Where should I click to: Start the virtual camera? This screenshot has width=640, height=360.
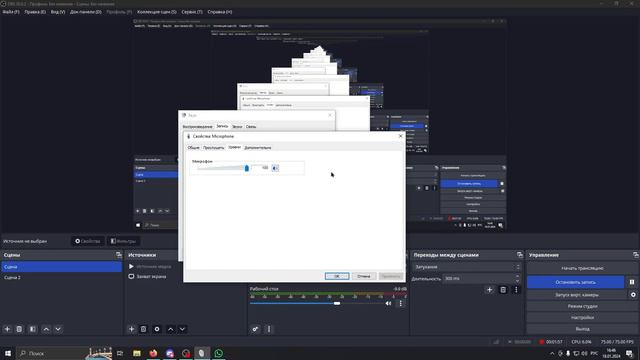[x=576, y=295]
